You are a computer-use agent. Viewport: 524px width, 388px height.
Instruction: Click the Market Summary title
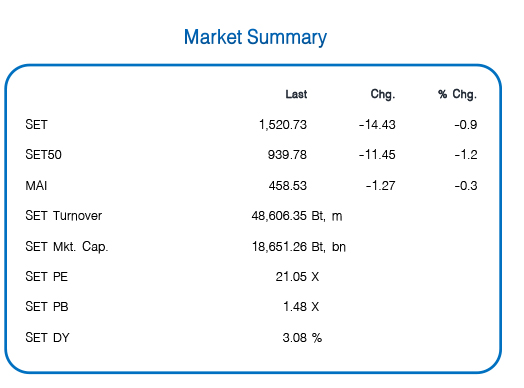click(255, 37)
